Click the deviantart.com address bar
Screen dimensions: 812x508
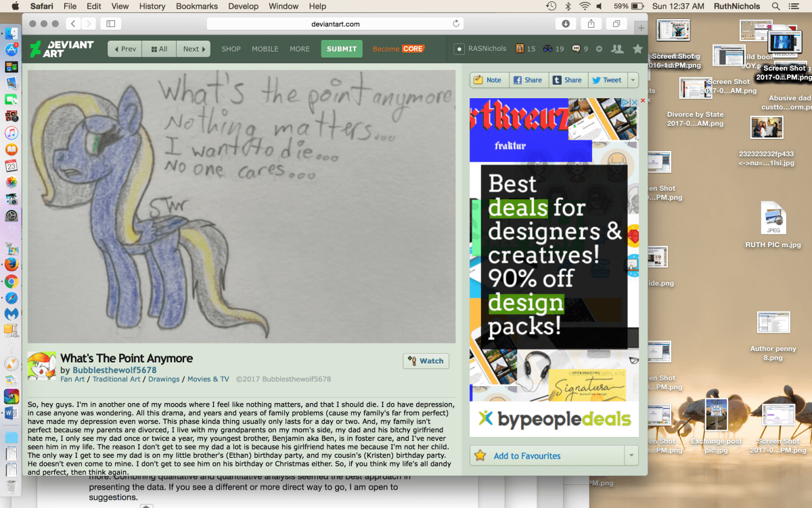point(335,24)
